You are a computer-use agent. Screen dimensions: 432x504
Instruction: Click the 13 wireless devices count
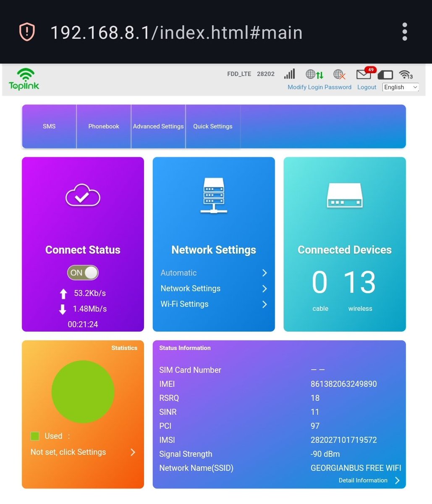(360, 282)
